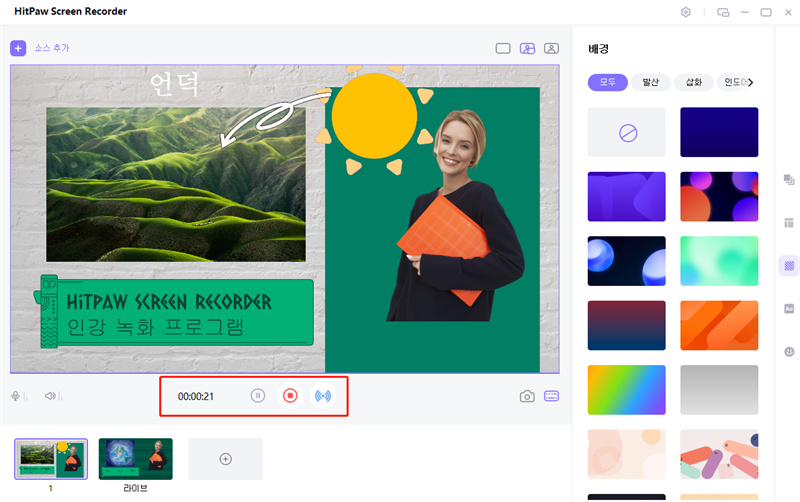The image size is (800, 502).
Task: Select the 모두 background category tab
Action: [x=607, y=82]
